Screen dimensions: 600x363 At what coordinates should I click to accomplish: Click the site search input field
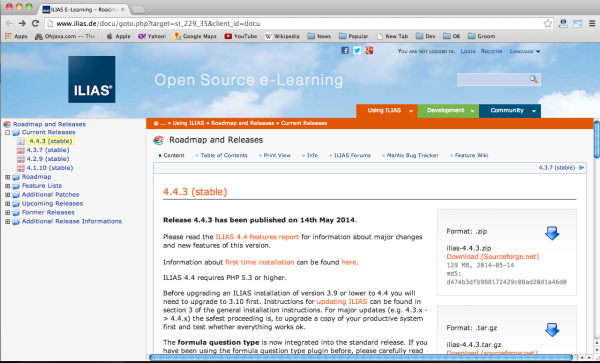(x=493, y=79)
